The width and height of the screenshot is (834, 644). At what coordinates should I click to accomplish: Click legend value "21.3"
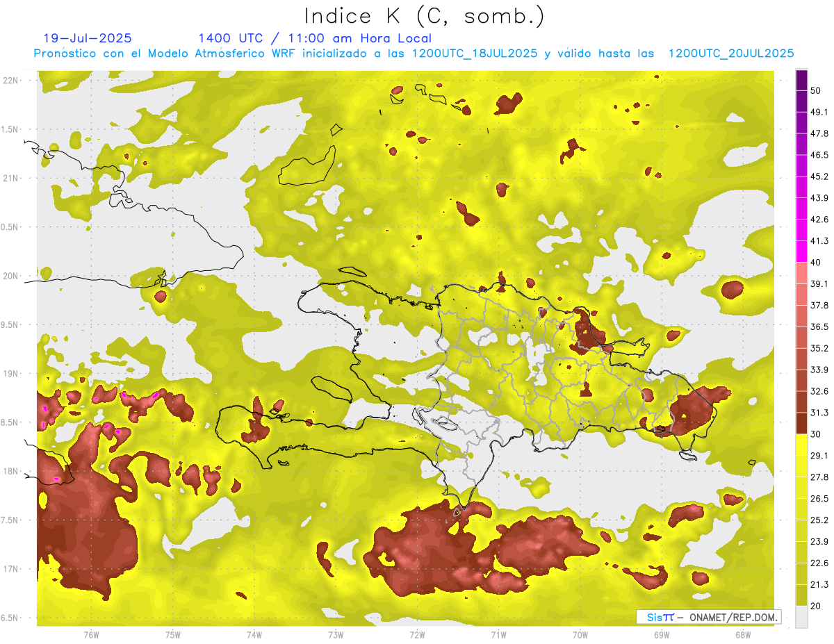819,585
